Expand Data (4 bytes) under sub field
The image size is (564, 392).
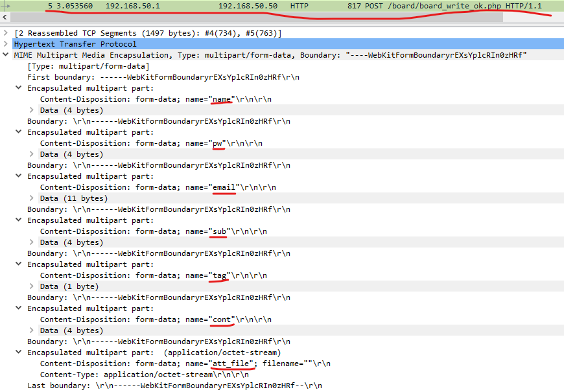click(32, 242)
